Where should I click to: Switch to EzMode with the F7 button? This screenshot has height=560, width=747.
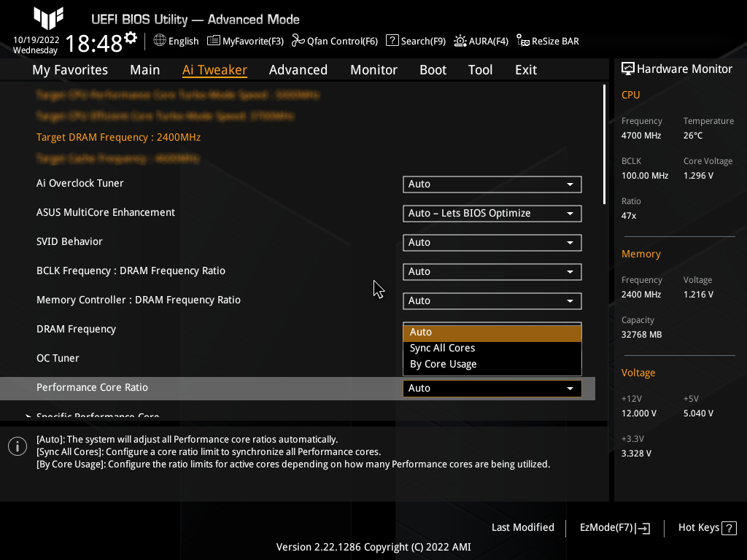point(614,527)
